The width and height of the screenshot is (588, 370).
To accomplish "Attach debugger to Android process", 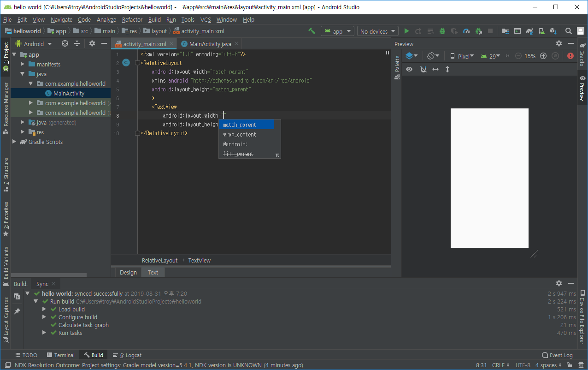I will pyautogui.click(x=478, y=31).
